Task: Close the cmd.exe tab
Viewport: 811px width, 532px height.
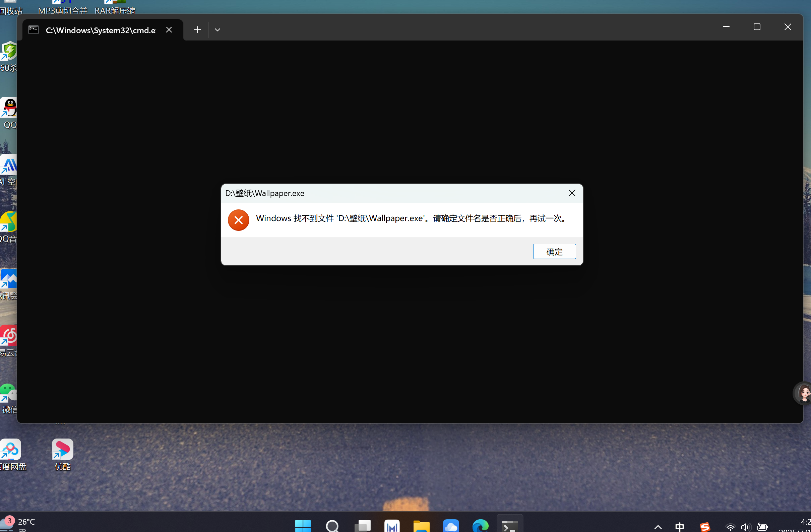Action: [169, 29]
